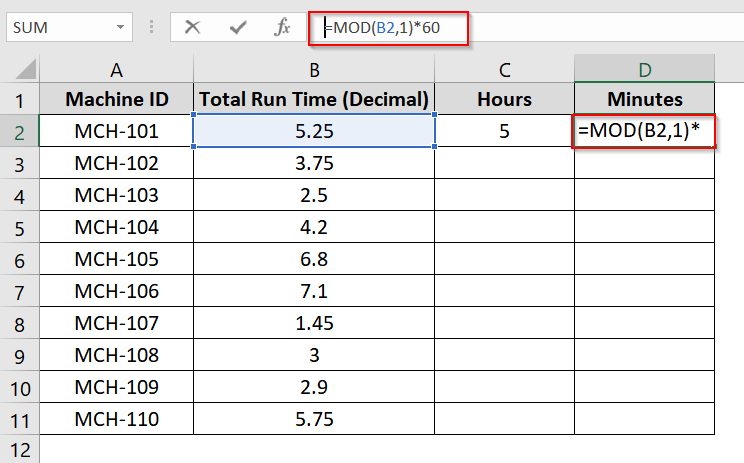The height and width of the screenshot is (463, 744).
Task: Select cell containing MCH-101
Action: pos(117,131)
